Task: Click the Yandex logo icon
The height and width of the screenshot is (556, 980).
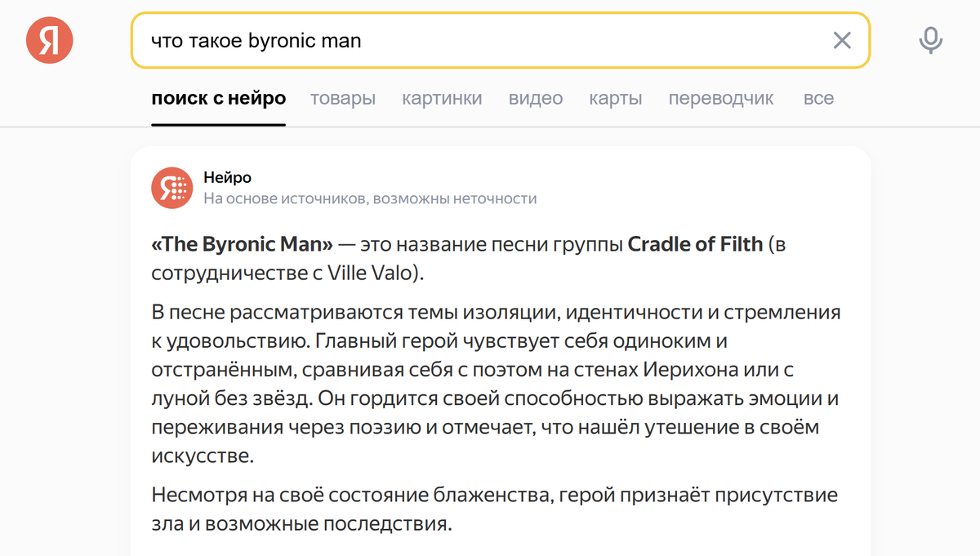Action: pyautogui.click(x=49, y=40)
